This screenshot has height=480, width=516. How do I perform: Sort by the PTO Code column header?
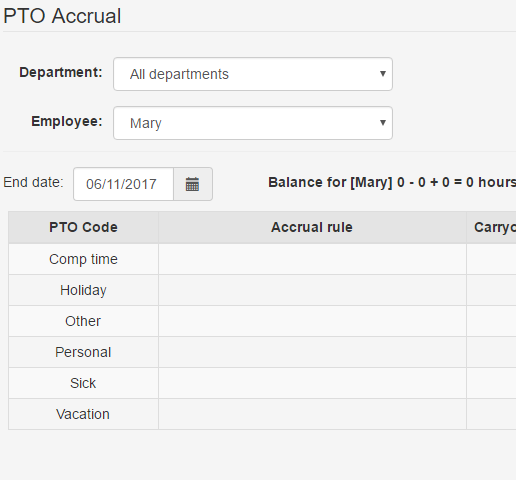pyautogui.click(x=83, y=227)
